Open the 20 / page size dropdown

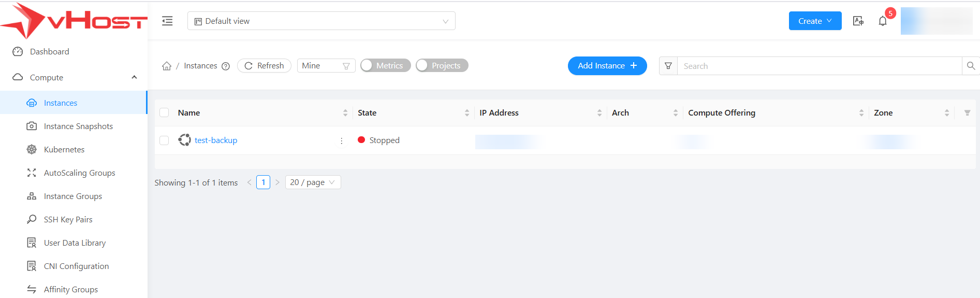pos(313,182)
